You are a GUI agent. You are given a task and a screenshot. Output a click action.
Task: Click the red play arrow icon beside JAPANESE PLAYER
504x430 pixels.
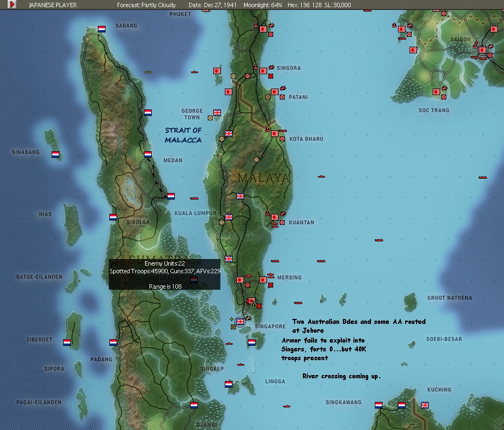(x=12, y=4)
